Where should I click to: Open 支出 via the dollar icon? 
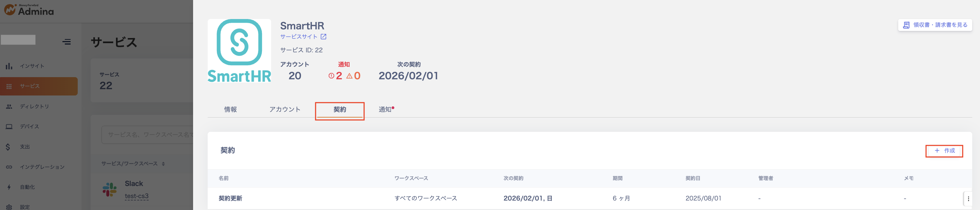8,147
